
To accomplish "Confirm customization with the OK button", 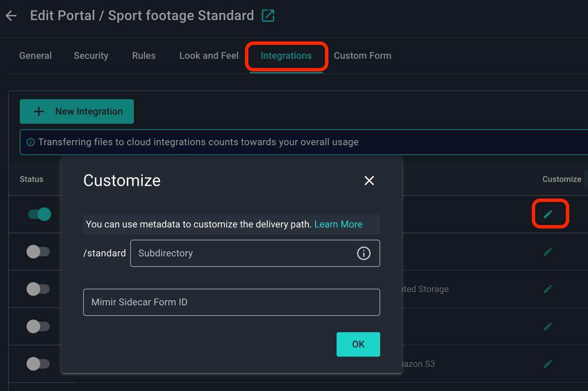I will (358, 344).
